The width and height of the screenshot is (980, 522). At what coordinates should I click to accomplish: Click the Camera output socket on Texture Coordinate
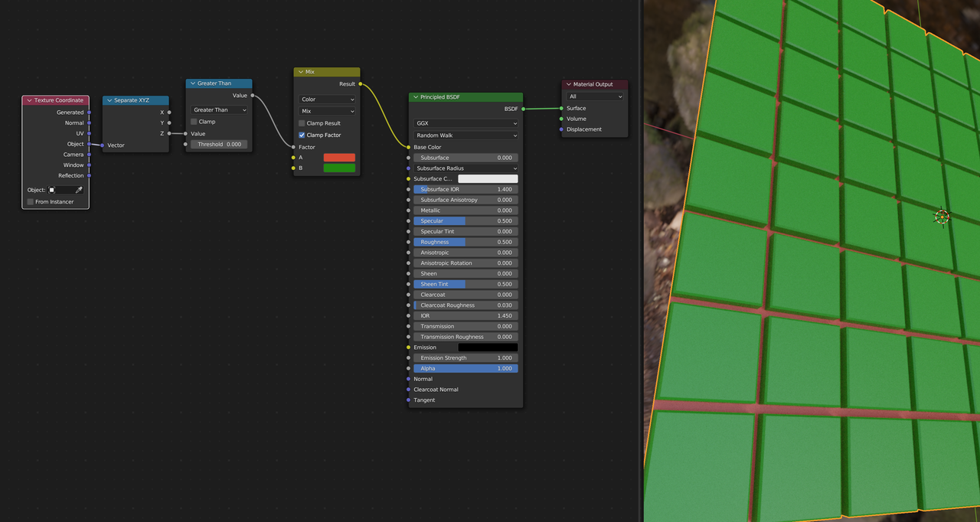[89, 155]
